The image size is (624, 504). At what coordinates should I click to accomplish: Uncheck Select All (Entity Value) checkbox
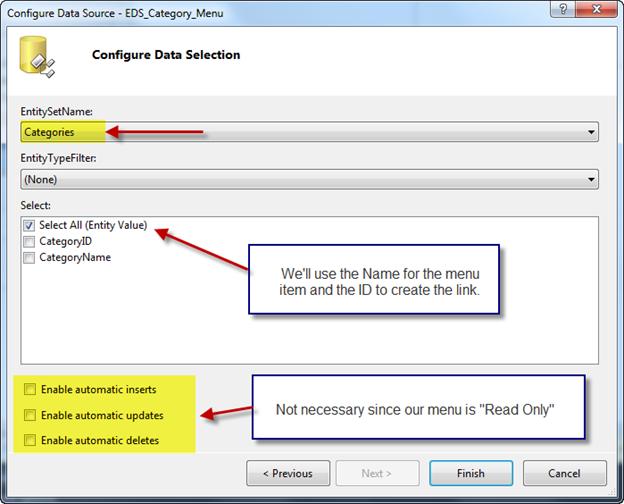(x=29, y=226)
